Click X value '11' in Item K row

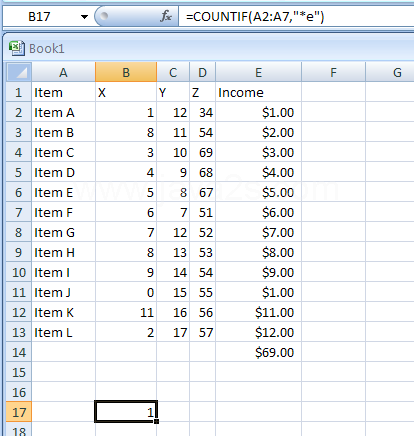(x=126, y=312)
